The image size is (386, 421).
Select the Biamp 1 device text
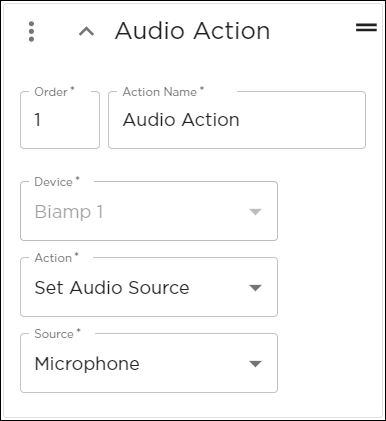point(69,212)
